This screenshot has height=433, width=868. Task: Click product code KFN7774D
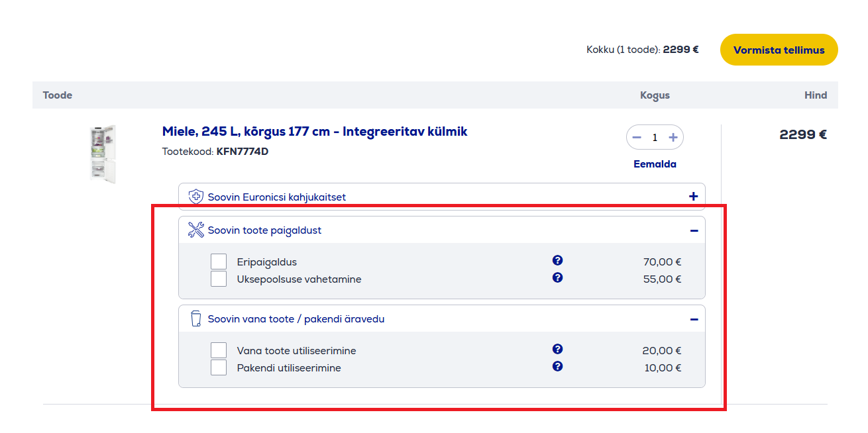click(243, 152)
